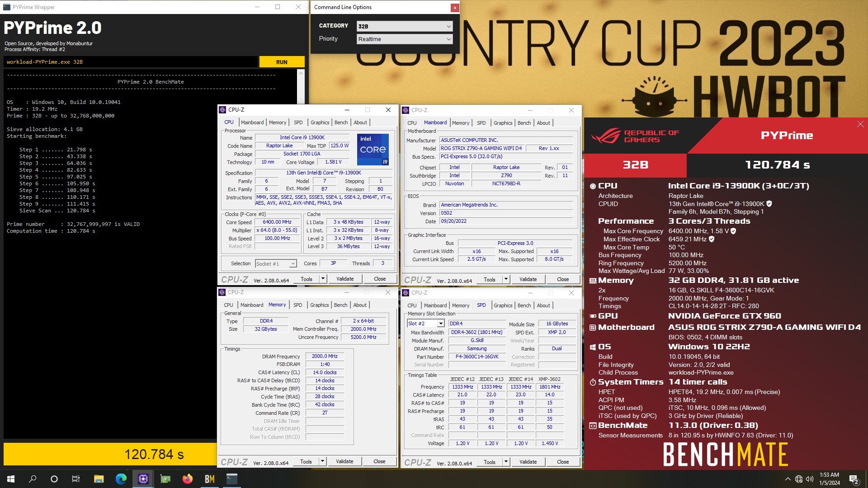Click DRAM Frequency 2000.0 MHz value
This screenshot has width=868, height=488.
pos(325,356)
